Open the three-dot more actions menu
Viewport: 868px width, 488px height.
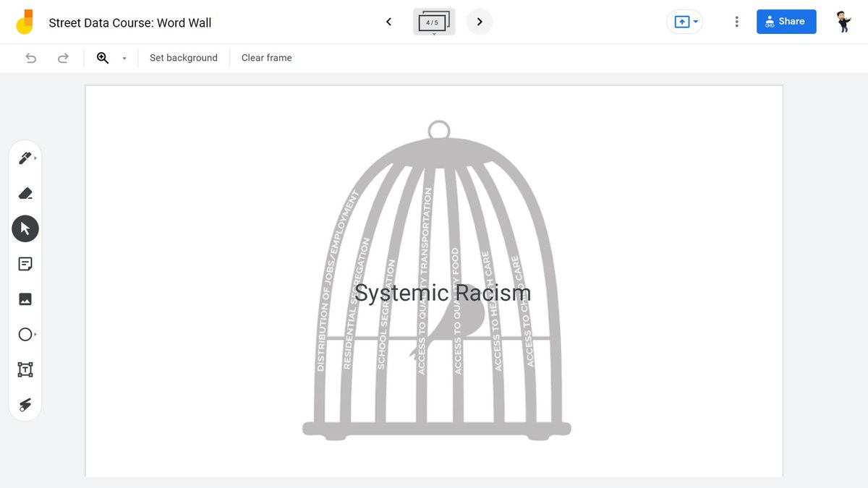pyautogui.click(x=736, y=22)
